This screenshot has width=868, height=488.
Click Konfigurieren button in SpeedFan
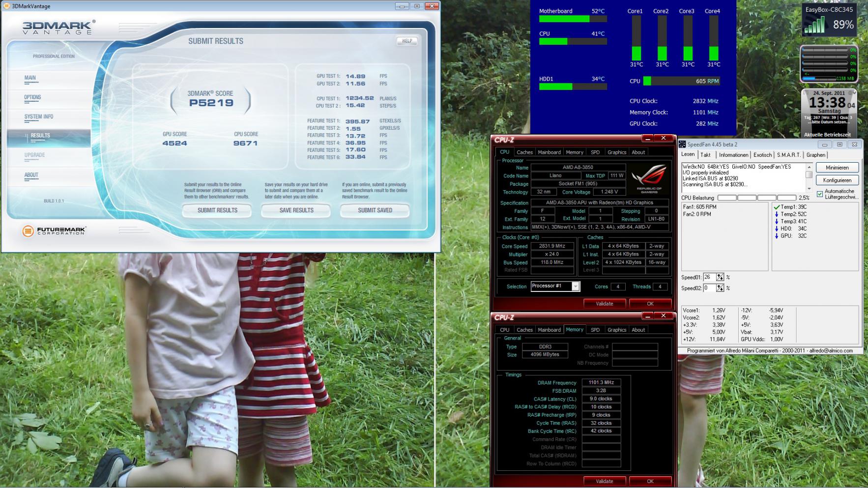(837, 180)
